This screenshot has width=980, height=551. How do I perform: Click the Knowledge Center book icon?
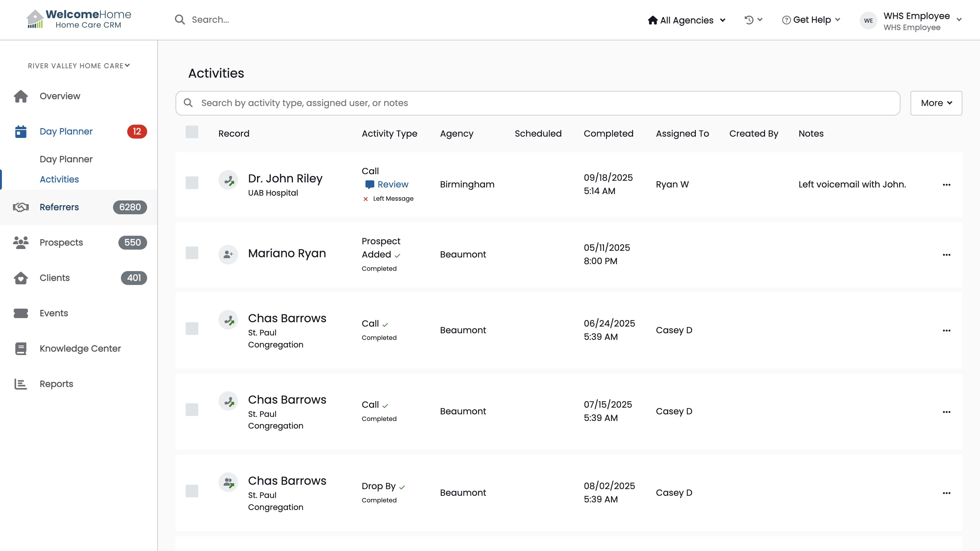click(x=21, y=349)
